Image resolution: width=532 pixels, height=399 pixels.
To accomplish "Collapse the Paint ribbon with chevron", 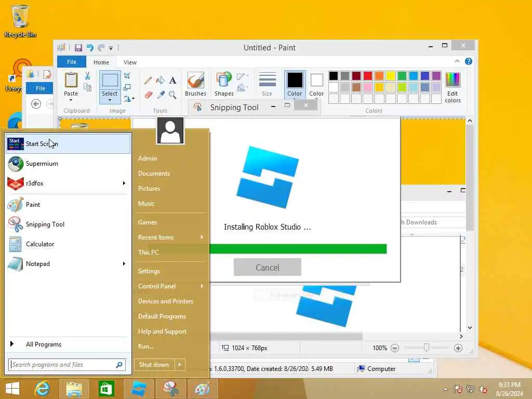I will point(457,61).
